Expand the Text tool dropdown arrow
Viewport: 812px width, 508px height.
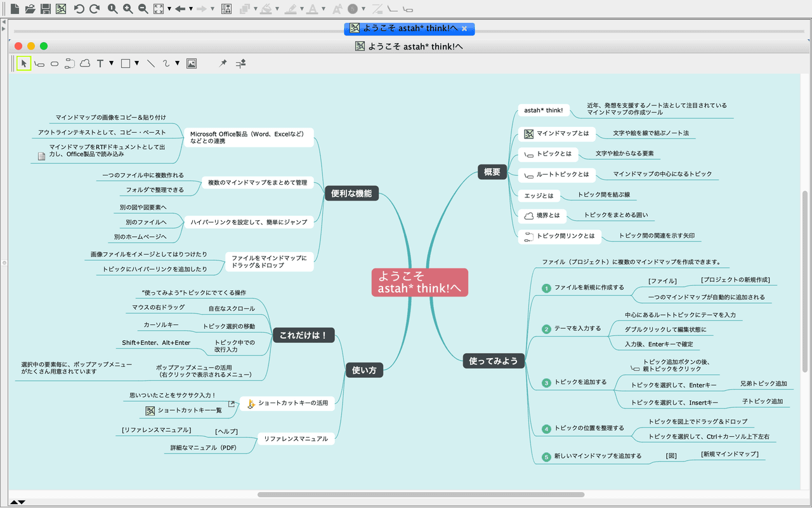tap(111, 63)
